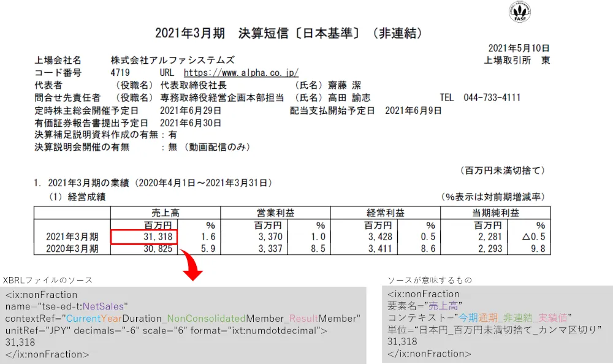This screenshot has height=364, width=613.
Task: Select the document title 2021年3月期 決算短信
Action: (x=221, y=33)
